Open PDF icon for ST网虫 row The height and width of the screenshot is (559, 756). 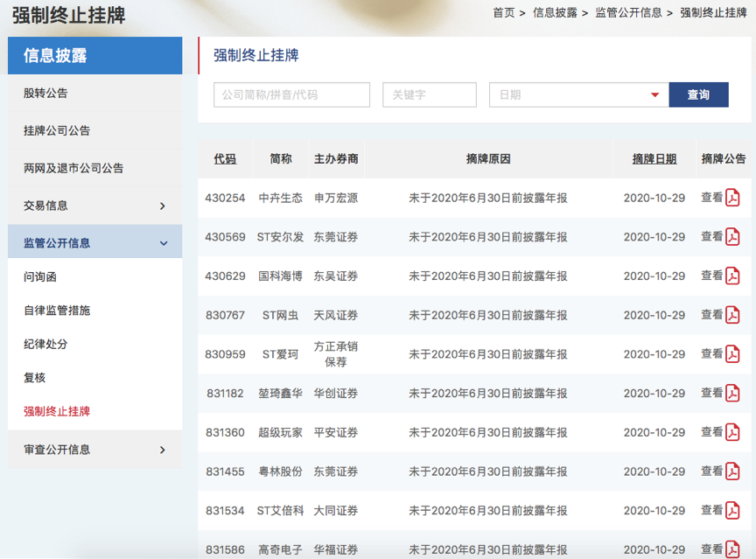732,315
